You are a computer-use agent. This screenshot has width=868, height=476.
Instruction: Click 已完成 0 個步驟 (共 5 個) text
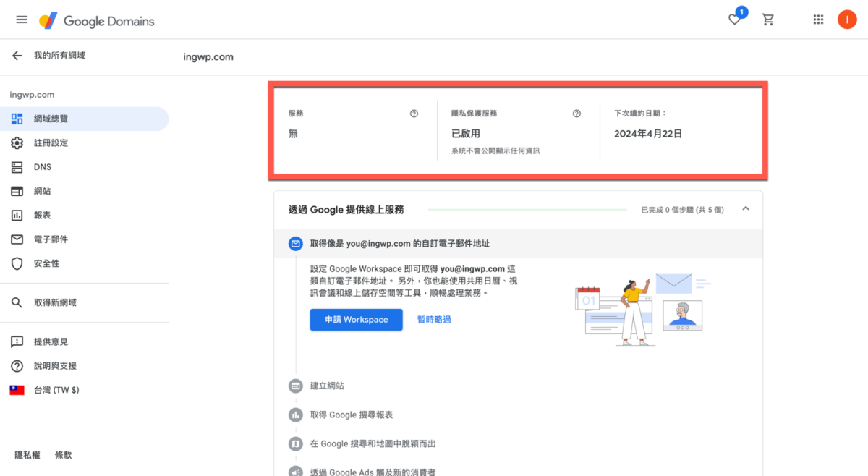point(682,210)
